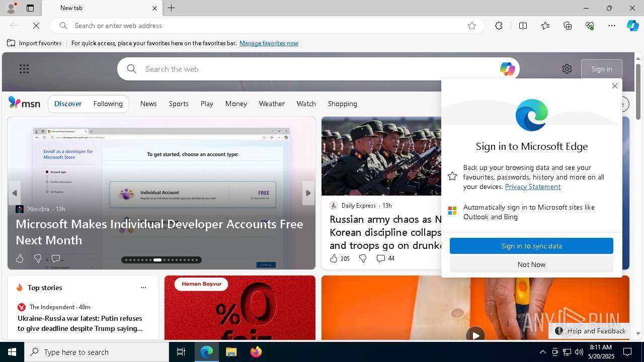Screen dimensions: 644x362
Task: Select the Discover tab
Action: coord(68,104)
